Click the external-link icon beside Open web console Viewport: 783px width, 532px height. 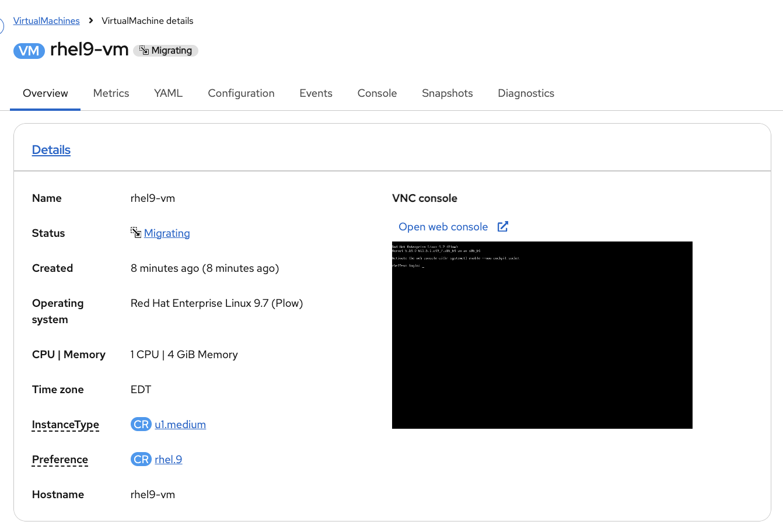pos(502,226)
